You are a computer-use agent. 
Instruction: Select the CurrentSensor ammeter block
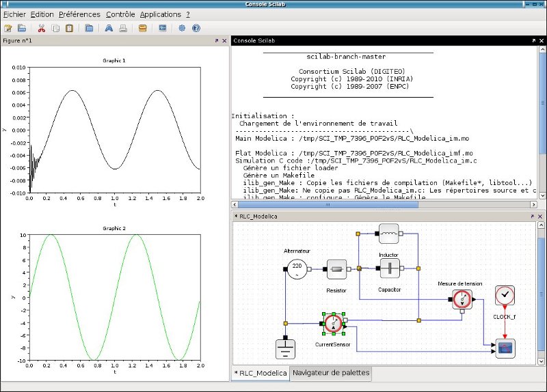tap(333, 324)
